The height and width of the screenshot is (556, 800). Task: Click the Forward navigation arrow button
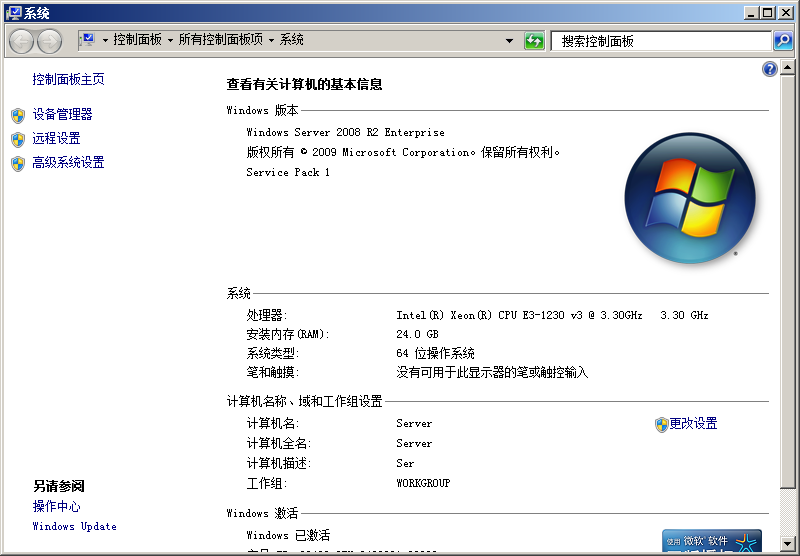coord(49,41)
